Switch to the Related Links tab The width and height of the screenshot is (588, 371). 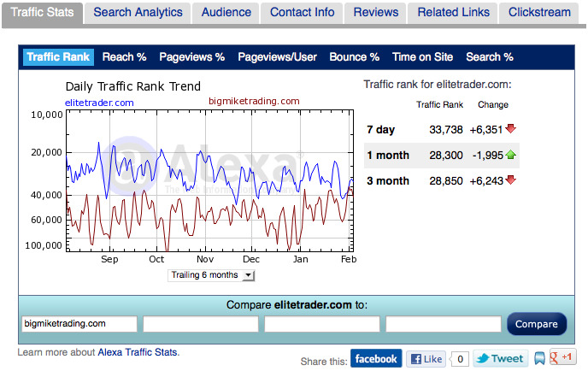[x=453, y=13]
